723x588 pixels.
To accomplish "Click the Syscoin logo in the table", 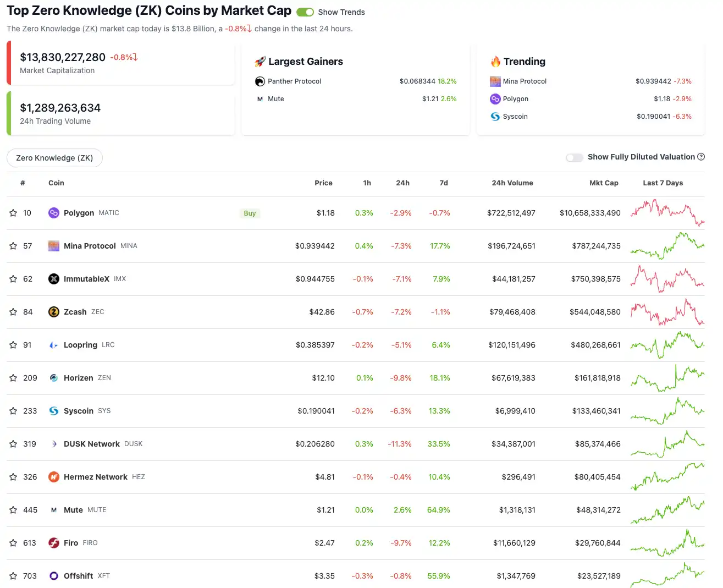I will pyautogui.click(x=54, y=411).
